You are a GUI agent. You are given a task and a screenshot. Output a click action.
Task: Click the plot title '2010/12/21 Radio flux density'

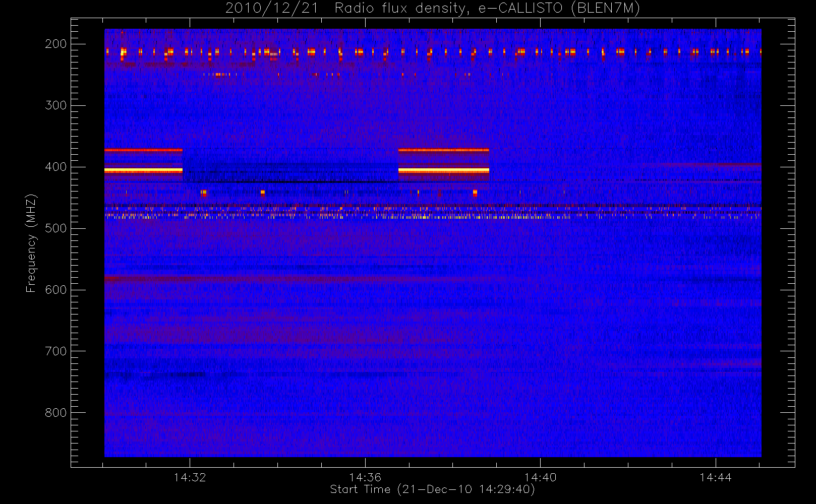point(347,9)
